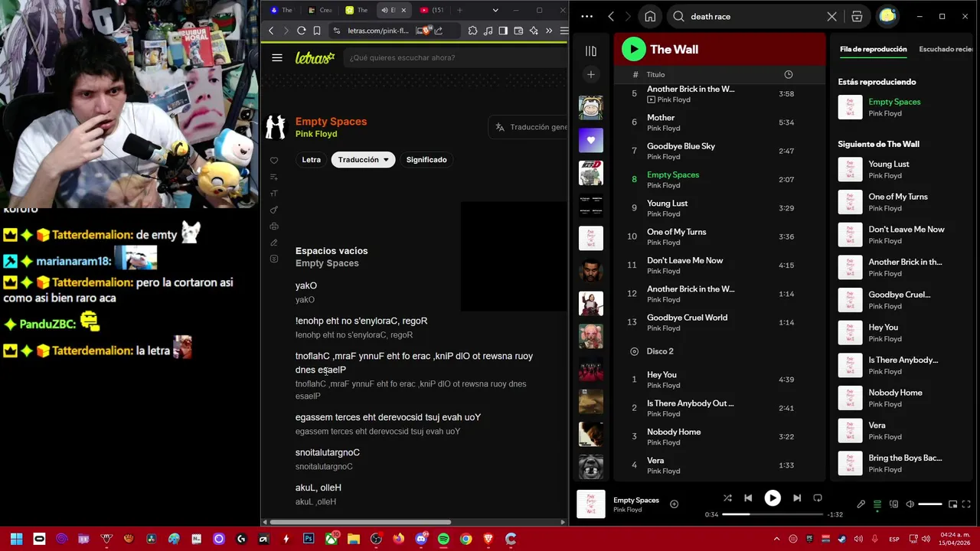Click the music note playlist icon in browser toolbar

(488, 31)
